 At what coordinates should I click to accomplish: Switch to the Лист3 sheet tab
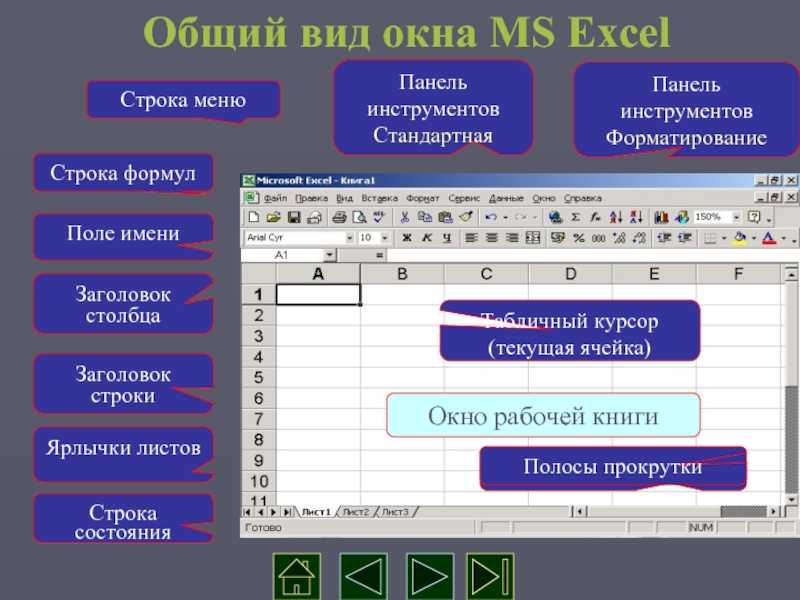(x=395, y=511)
